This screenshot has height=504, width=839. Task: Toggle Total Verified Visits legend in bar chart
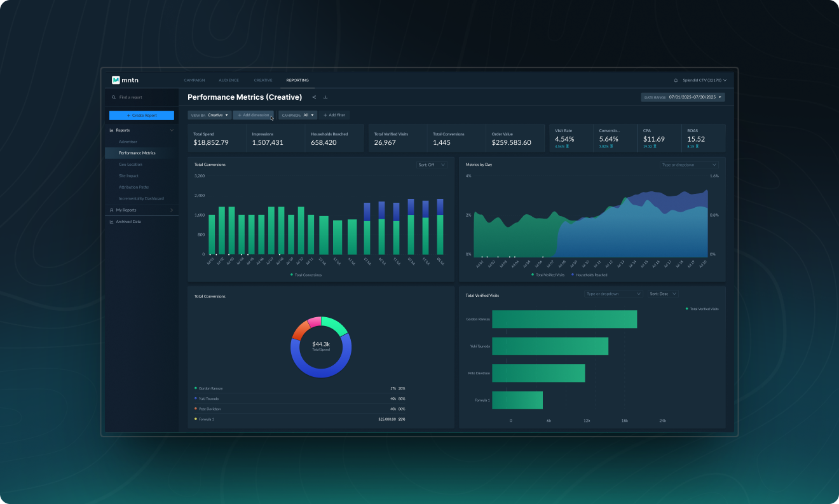coord(702,308)
